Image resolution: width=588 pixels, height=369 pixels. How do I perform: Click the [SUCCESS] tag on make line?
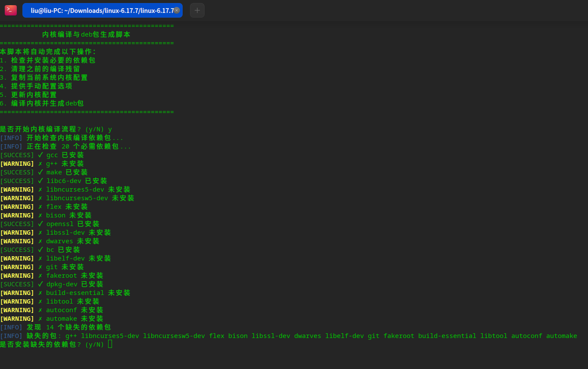(x=17, y=172)
